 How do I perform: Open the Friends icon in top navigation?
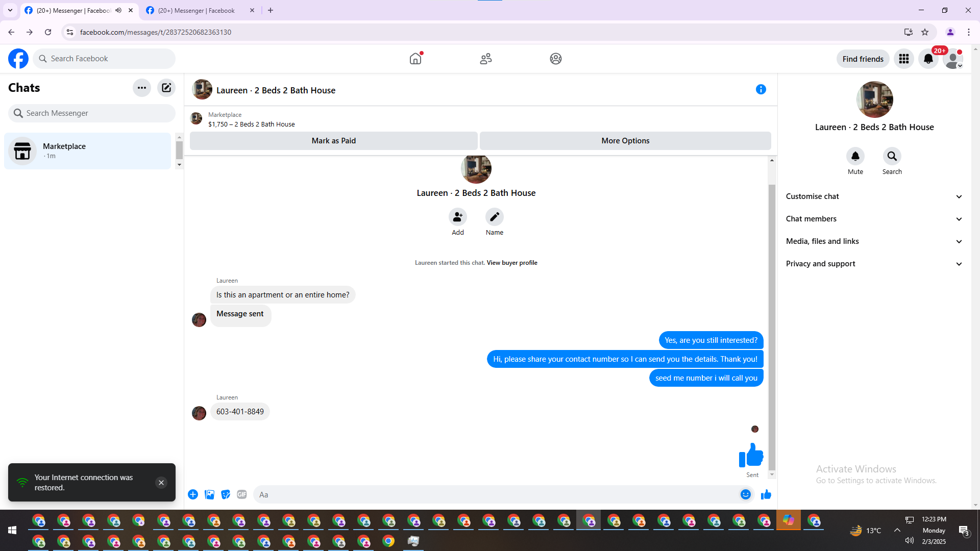click(486, 59)
